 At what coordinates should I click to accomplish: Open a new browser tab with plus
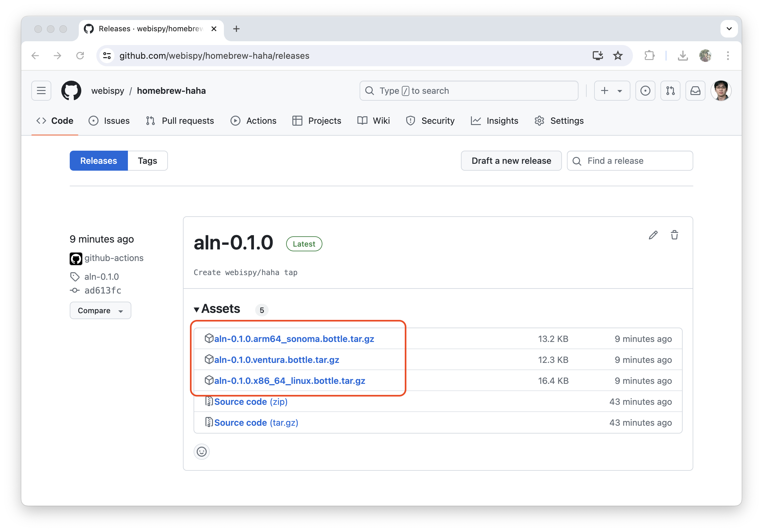coord(236,29)
